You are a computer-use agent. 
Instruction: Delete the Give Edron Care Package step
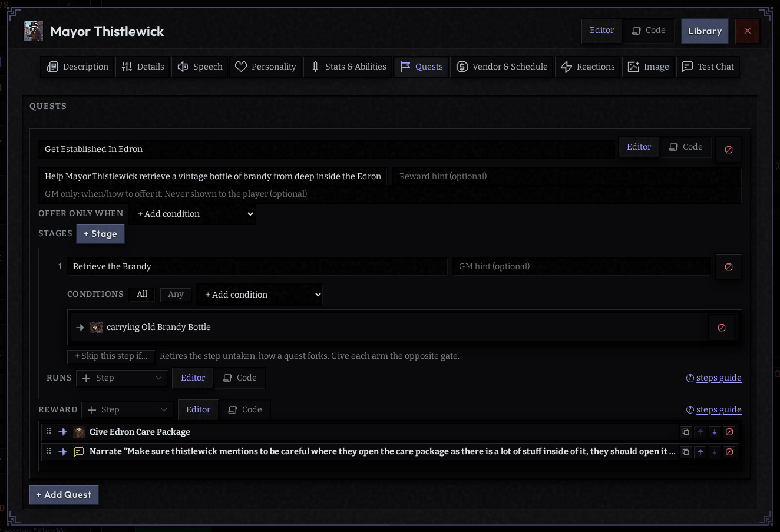pyautogui.click(x=729, y=432)
